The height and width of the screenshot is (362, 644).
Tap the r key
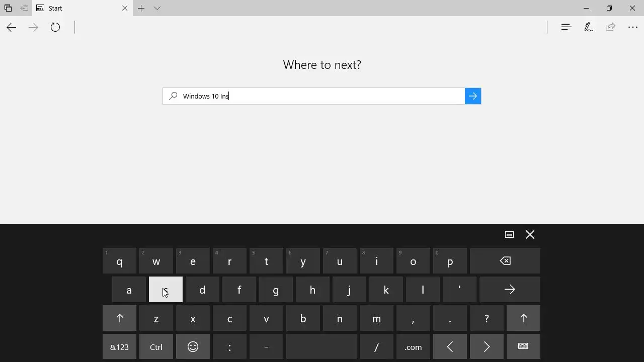[229, 261]
